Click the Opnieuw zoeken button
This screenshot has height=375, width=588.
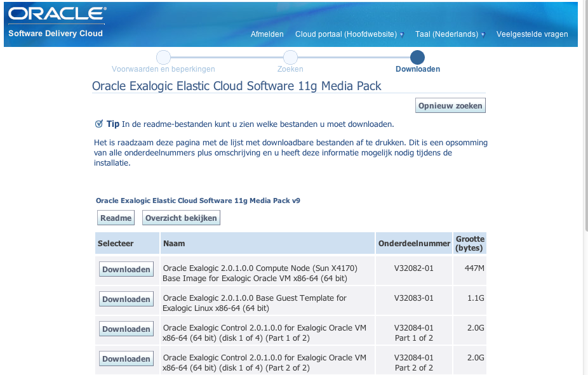[450, 105]
